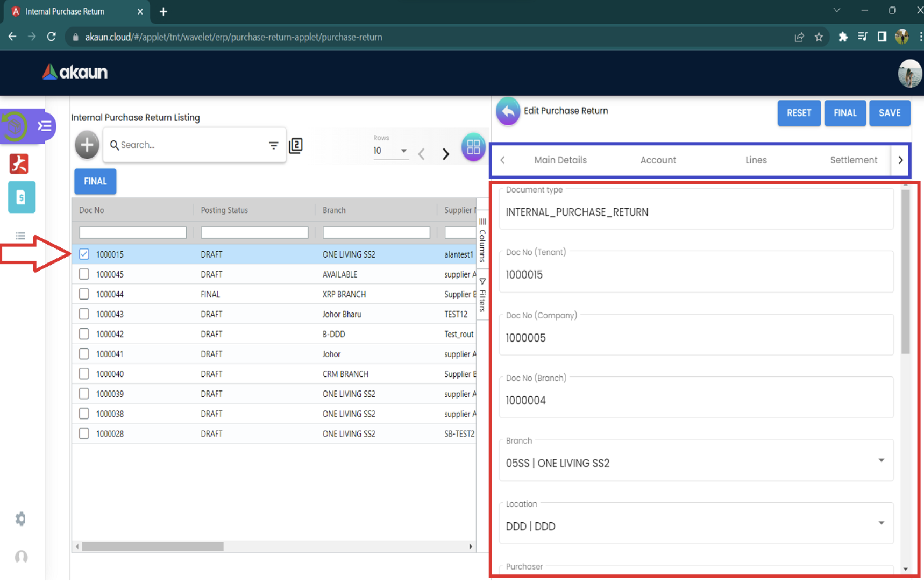Click the grid view toggle icon
The image size is (924, 583).
(473, 147)
